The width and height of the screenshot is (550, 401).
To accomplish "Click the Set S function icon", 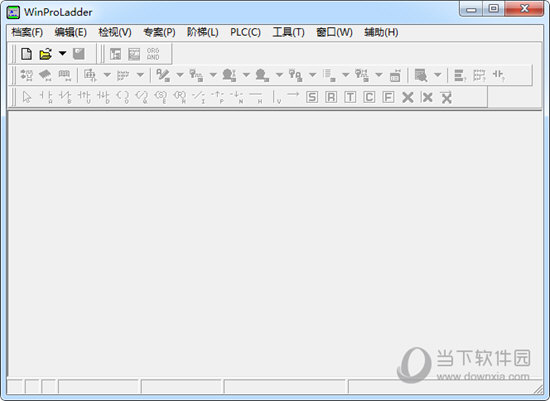I will click(x=312, y=97).
